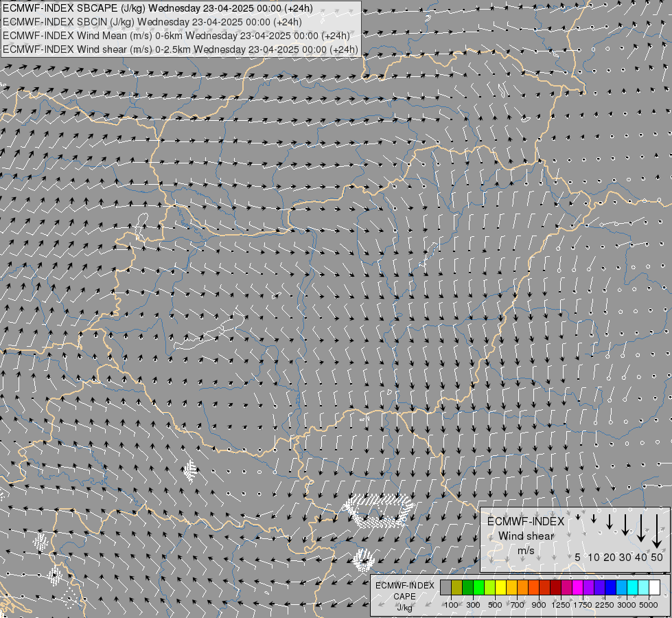Click the 10 label in wind shear legend
The height and width of the screenshot is (618, 672).
(594, 557)
